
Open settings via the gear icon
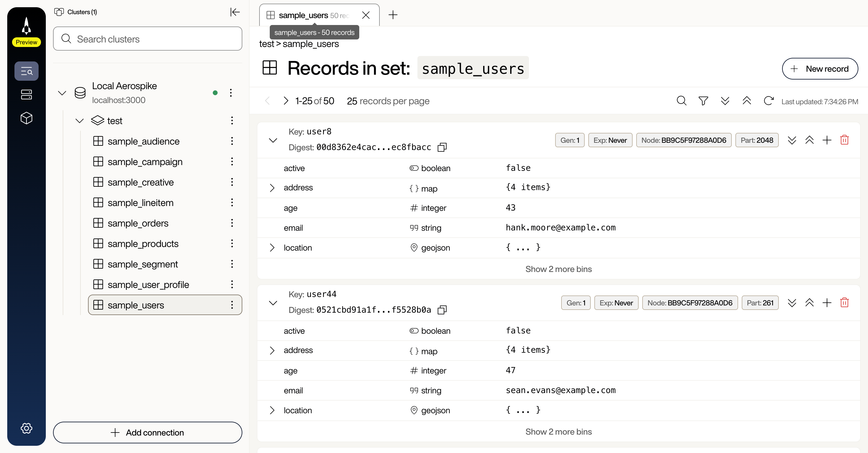[27, 428]
